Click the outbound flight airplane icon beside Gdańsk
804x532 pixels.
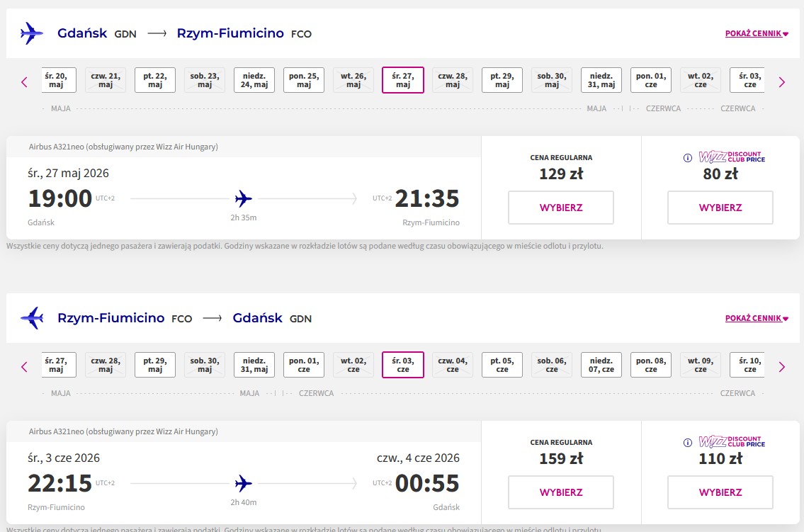point(32,33)
